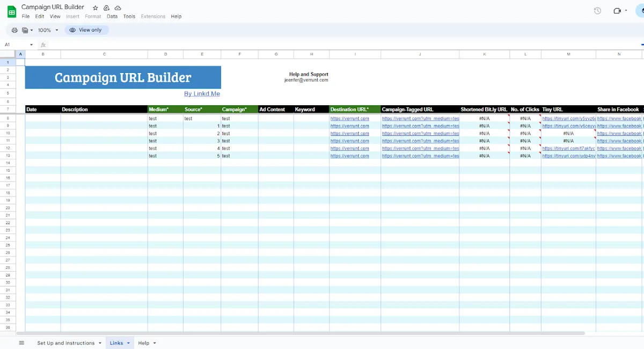
Task: Click the View only mode indicator
Action: tap(86, 30)
